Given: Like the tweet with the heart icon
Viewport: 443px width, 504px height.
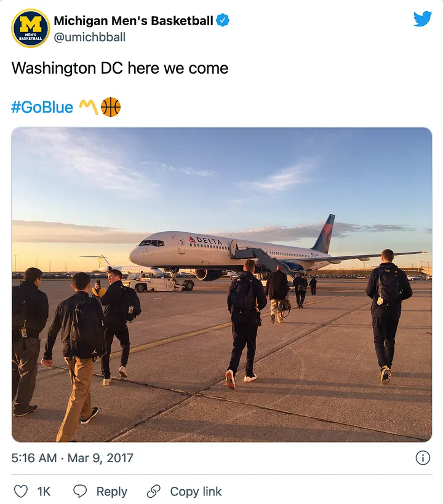Looking at the screenshot, I should [x=21, y=492].
